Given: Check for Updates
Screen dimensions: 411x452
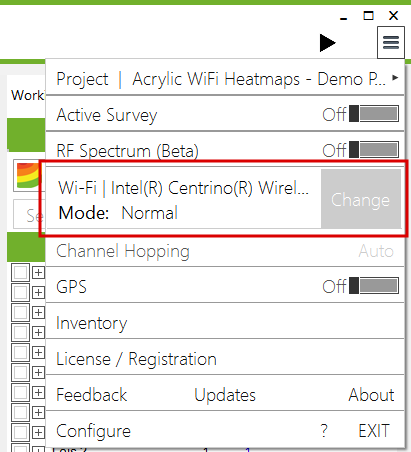Looking at the screenshot, I should pyautogui.click(x=225, y=395).
